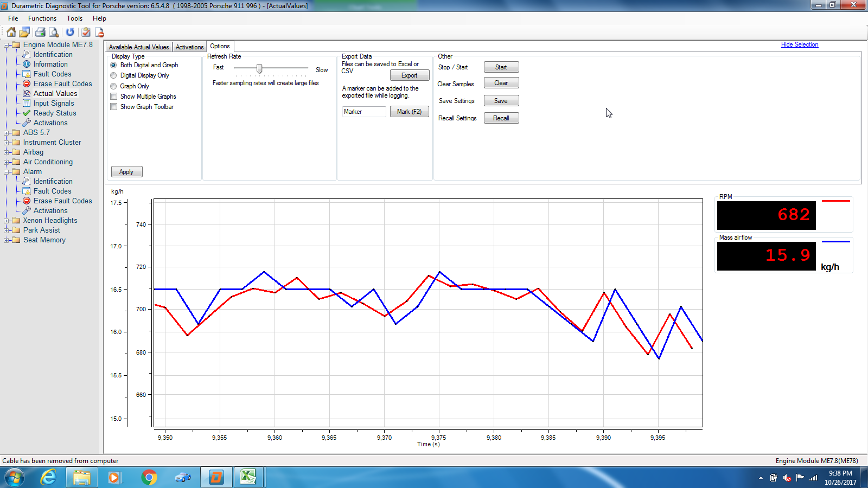This screenshot has height=488, width=868.
Task: Expand Air Conditioning tree node
Action: click(x=7, y=162)
